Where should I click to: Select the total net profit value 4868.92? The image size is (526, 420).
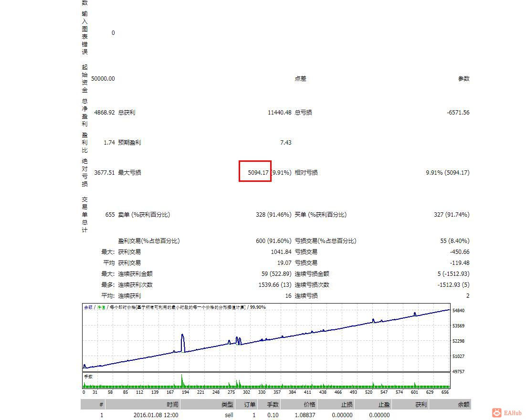click(x=105, y=112)
